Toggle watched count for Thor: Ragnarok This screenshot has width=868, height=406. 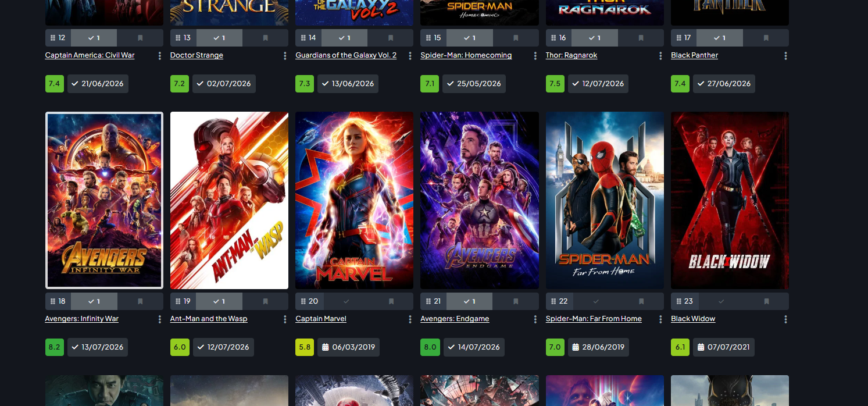point(595,38)
